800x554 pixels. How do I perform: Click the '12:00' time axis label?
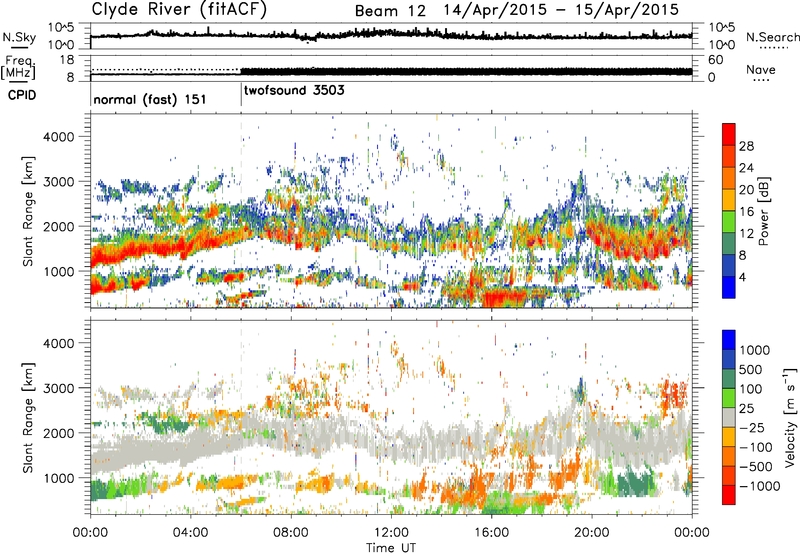(x=391, y=533)
